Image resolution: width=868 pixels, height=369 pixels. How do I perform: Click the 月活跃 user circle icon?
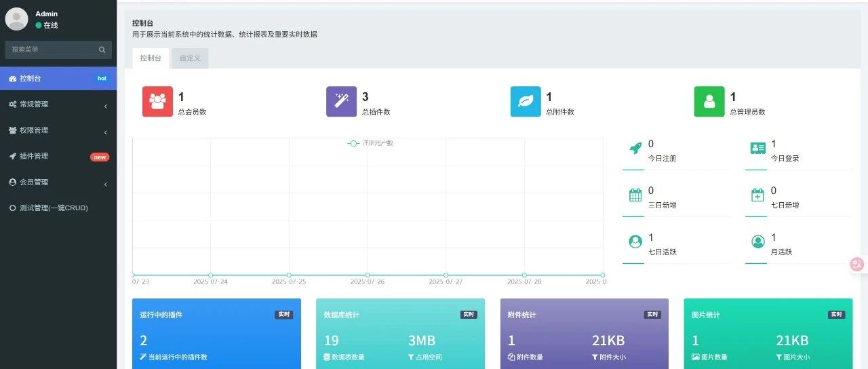click(x=758, y=241)
